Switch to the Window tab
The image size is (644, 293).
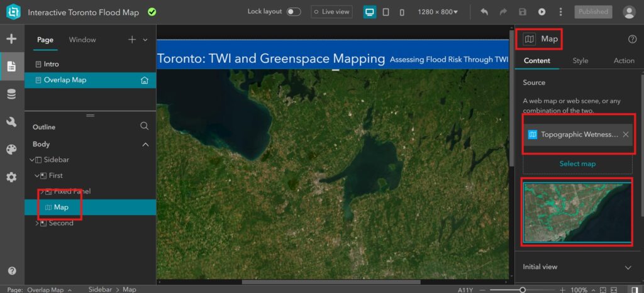click(82, 40)
